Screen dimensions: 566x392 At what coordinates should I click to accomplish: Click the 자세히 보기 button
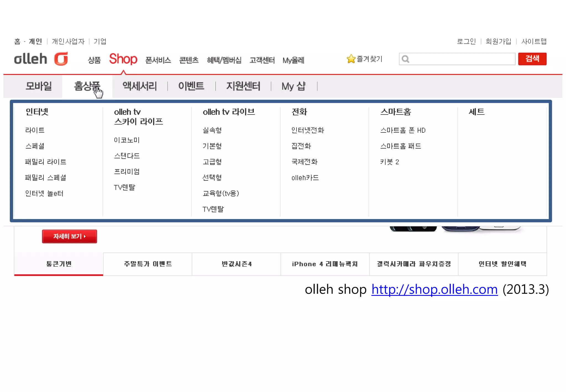[x=69, y=236]
